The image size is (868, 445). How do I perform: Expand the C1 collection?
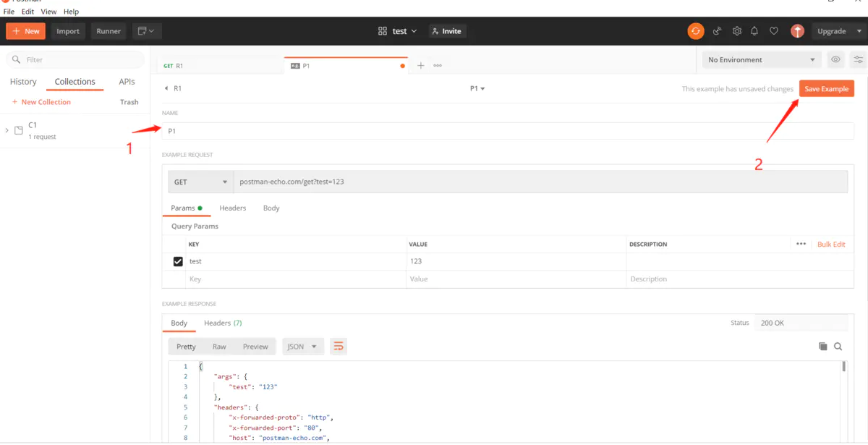7,130
